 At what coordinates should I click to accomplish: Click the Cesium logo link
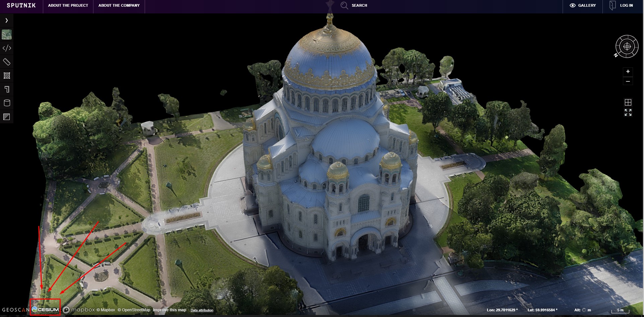pyautogui.click(x=45, y=310)
